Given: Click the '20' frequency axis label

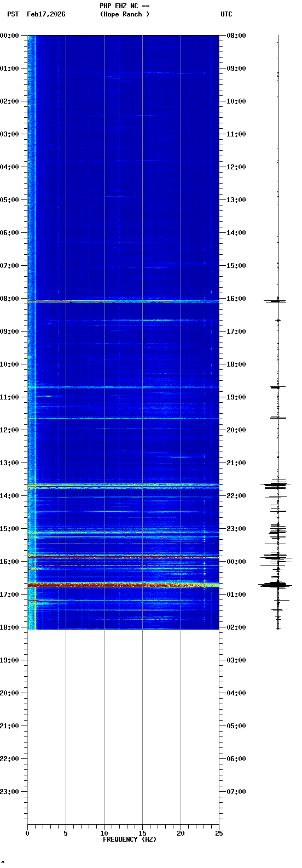Looking at the screenshot, I should (181, 833).
